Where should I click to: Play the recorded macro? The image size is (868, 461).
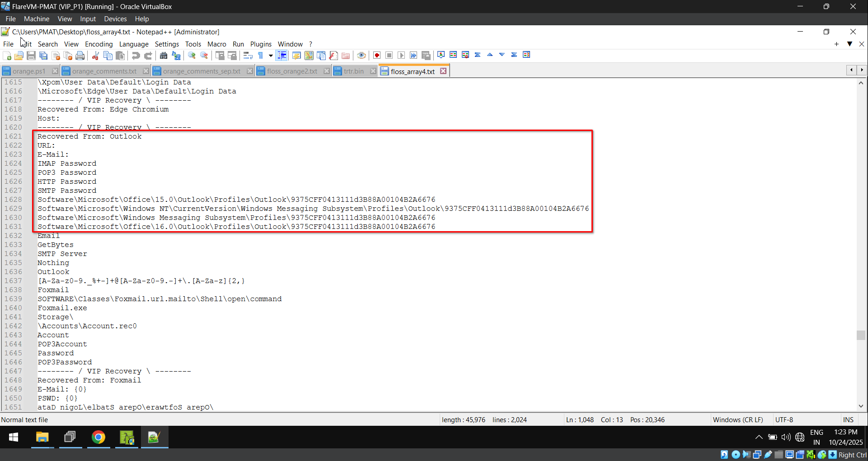401,55
